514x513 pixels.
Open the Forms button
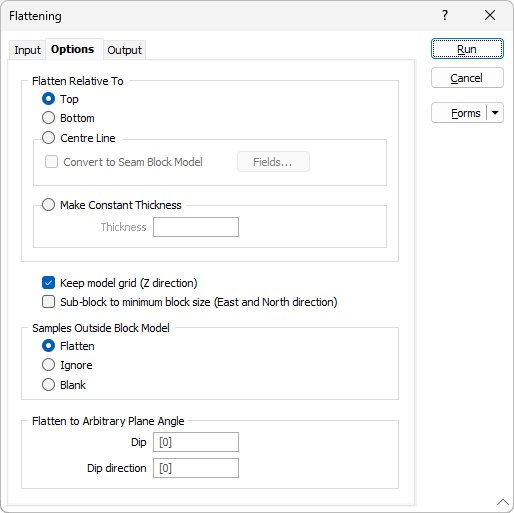(459, 113)
